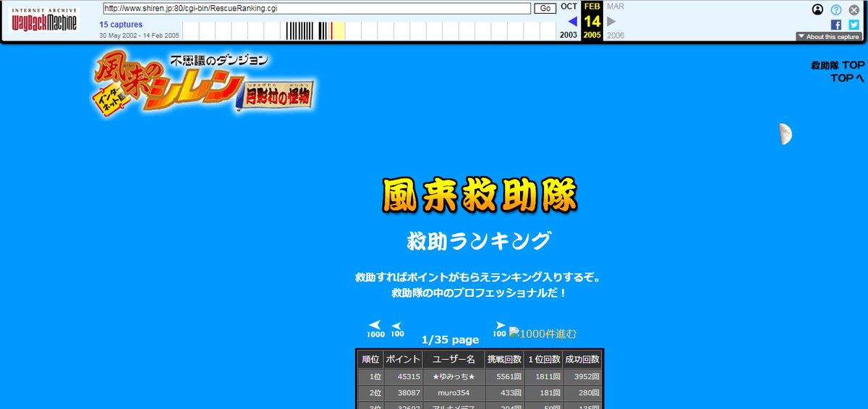Go to previous capture blue arrow
This screenshot has height=409, width=868.
[572, 21]
